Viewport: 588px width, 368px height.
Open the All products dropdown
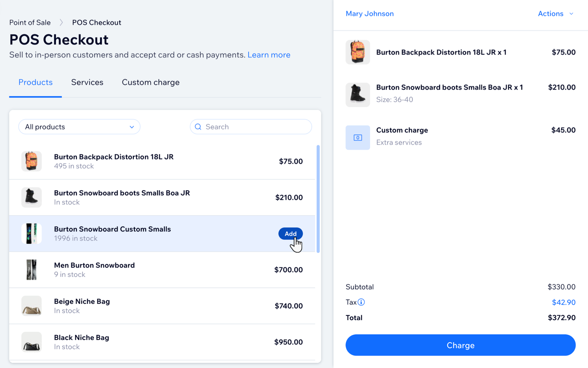coord(79,127)
